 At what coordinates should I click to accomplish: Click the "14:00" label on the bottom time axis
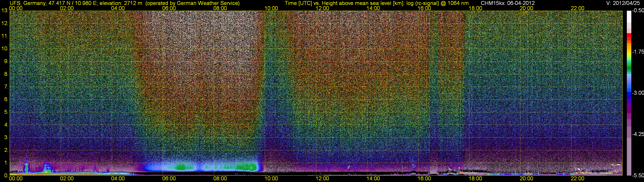373,179
